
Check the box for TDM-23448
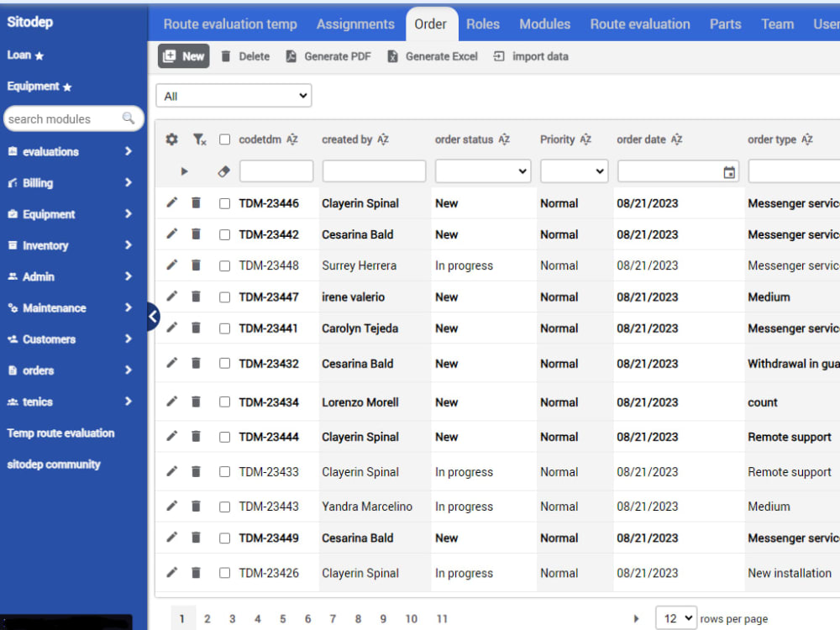point(224,265)
